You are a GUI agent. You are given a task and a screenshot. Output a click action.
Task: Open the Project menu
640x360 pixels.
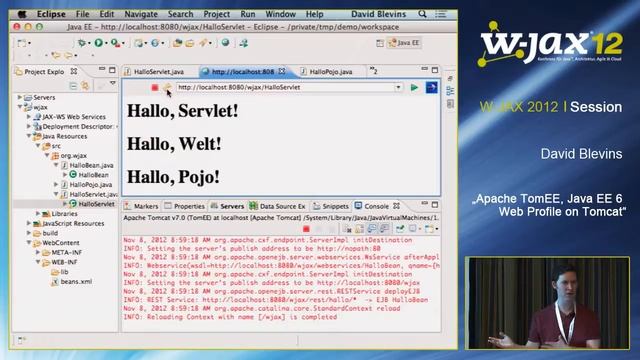pyautogui.click(x=217, y=14)
